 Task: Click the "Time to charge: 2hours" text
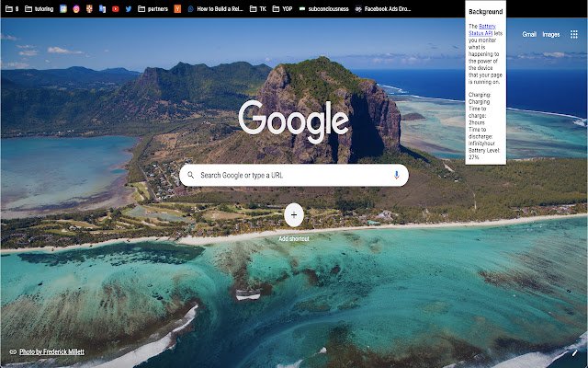478,116
